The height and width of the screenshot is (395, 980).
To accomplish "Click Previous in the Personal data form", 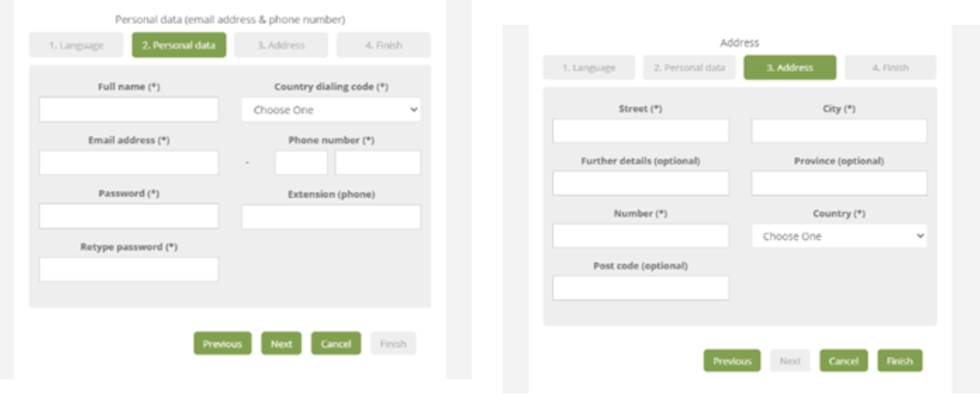I will tap(222, 343).
